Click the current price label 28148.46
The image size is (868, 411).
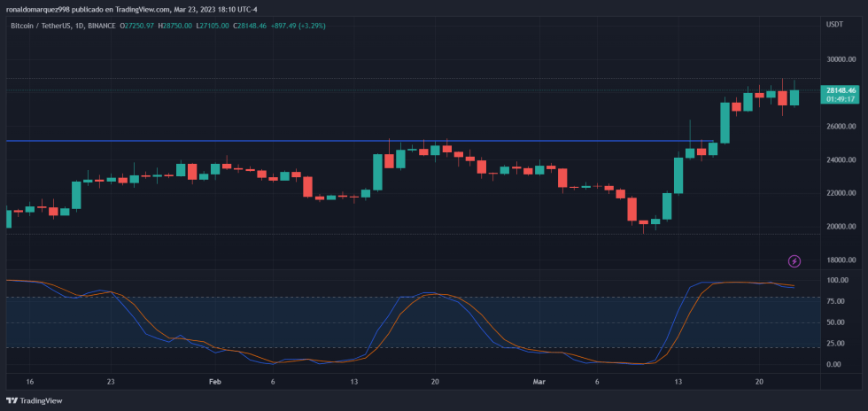[x=841, y=90]
